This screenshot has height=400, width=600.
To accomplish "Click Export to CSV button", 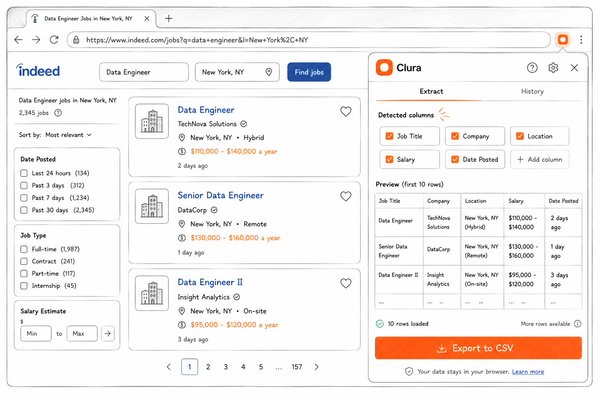I will pyautogui.click(x=478, y=348).
